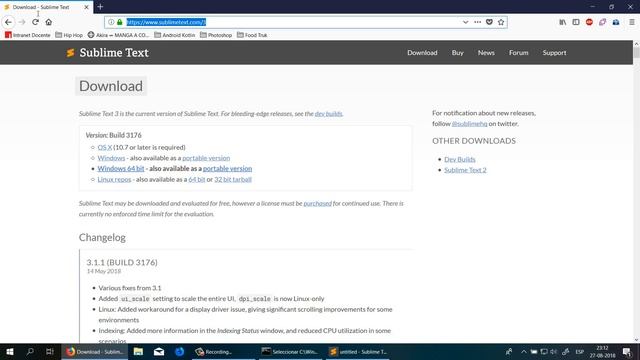Click the green padlock security icon
Screen dimensions: 640x360
click(x=120, y=22)
